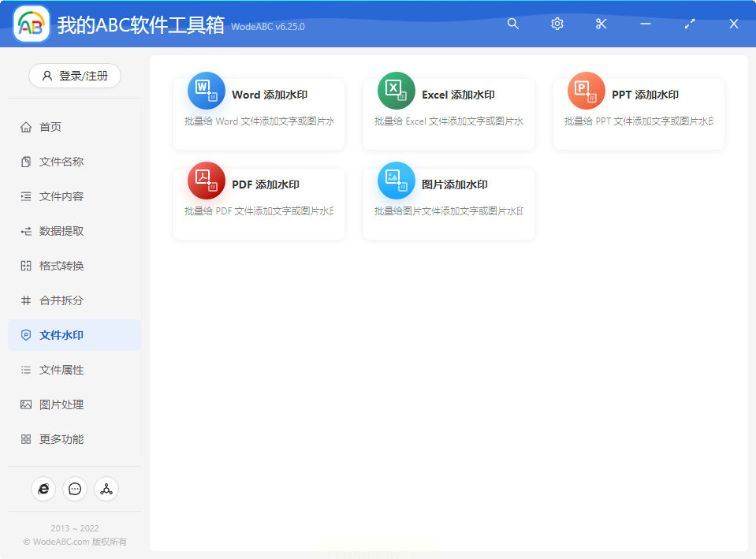Click the grid icon beside 更多功能
Viewport: 756px width, 559px height.
click(x=26, y=439)
